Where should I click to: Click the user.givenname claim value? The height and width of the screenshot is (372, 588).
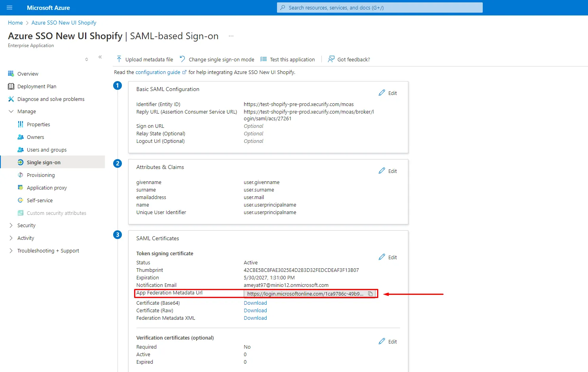pyautogui.click(x=262, y=182)
